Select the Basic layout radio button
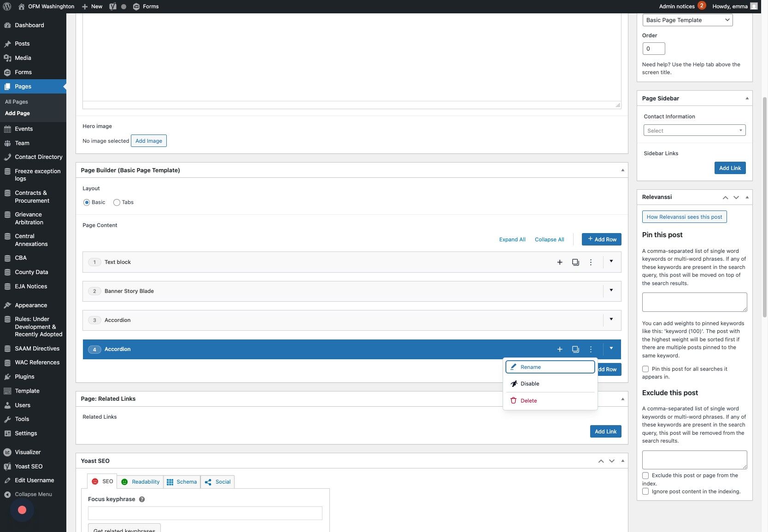The image size is (768, 532). click(x=87, y=203)
